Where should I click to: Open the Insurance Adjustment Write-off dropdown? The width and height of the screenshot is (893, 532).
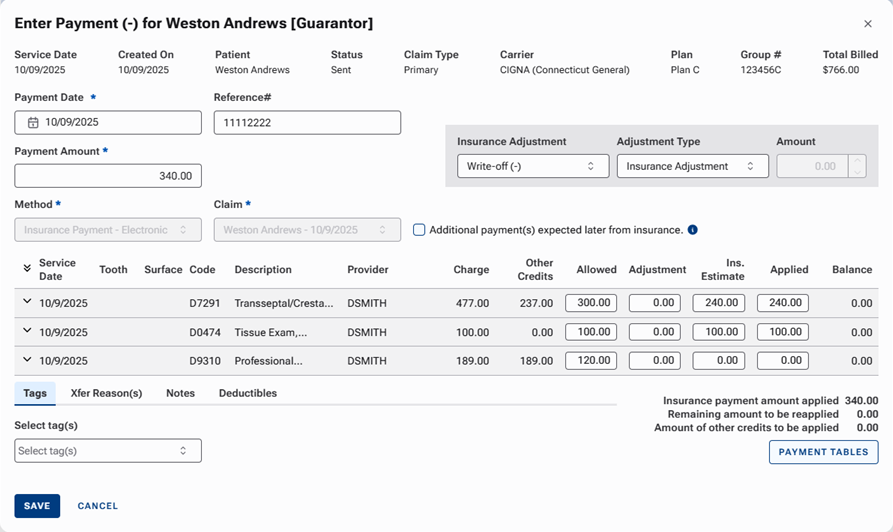(x=532, y=166)
